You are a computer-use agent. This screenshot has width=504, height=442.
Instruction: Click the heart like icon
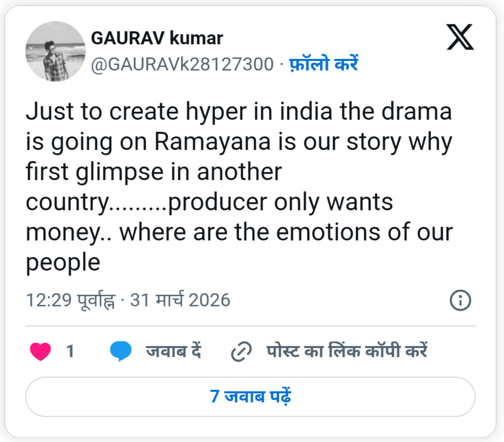click(x=40, y=351)
